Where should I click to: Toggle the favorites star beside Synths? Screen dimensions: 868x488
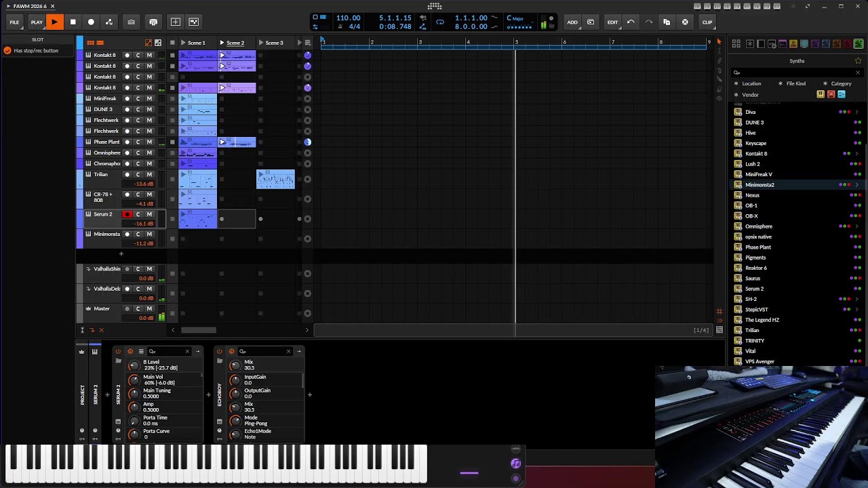pos(858,61)
